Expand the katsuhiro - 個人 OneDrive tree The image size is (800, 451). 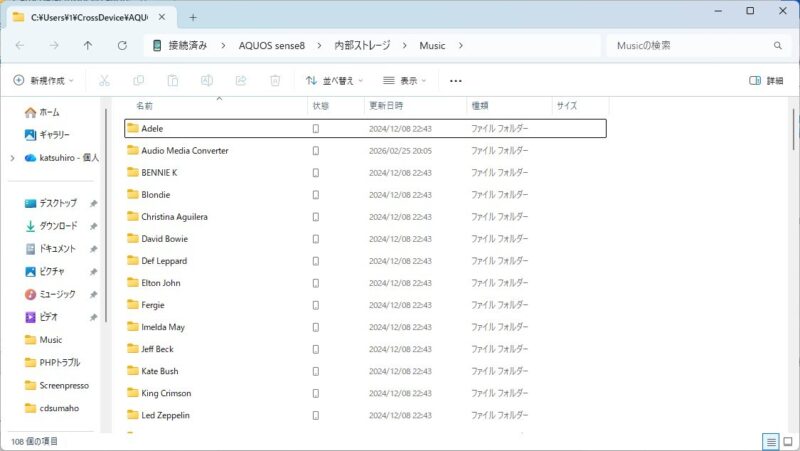click(x=12, y=158)
